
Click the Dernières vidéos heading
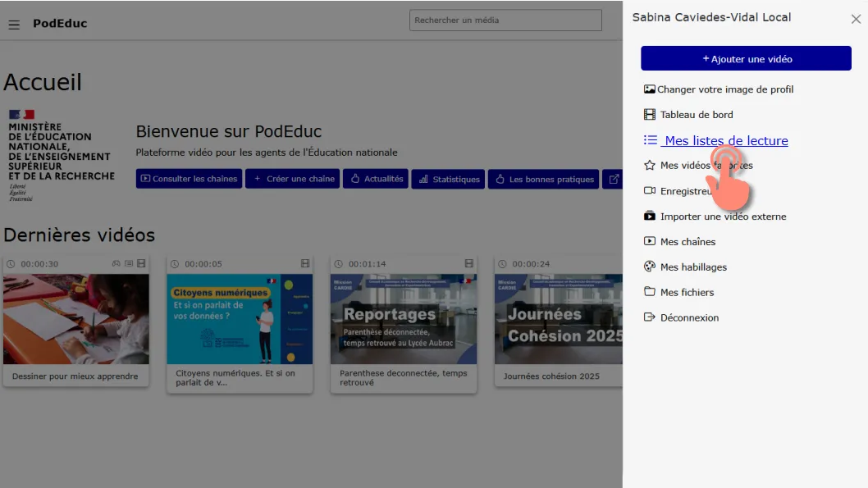click(x=79, y=235)
